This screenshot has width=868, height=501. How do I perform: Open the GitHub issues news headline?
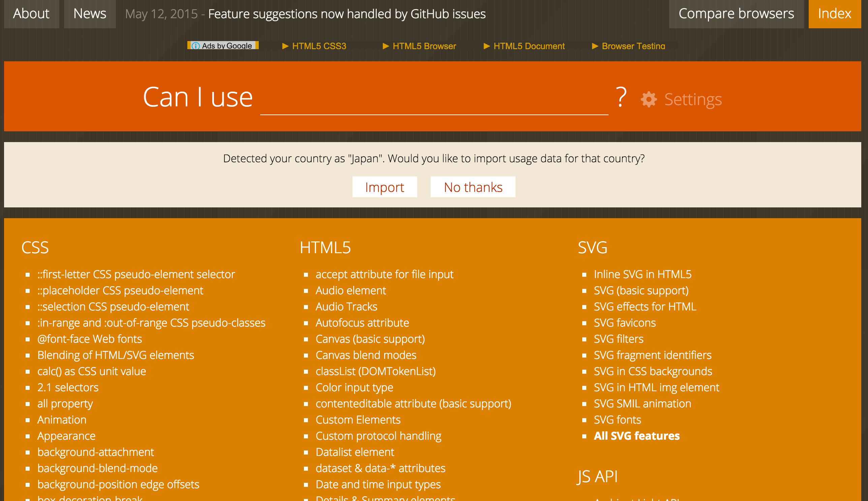point(347,14)
